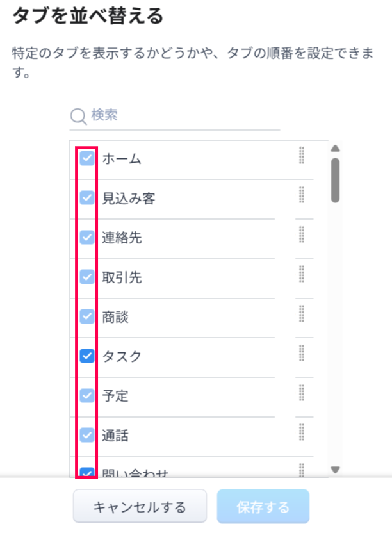The width and height of the screenshot is (392, 533).
Task: Grab the drag handle for 通話
Action: [x=302, y=434]
